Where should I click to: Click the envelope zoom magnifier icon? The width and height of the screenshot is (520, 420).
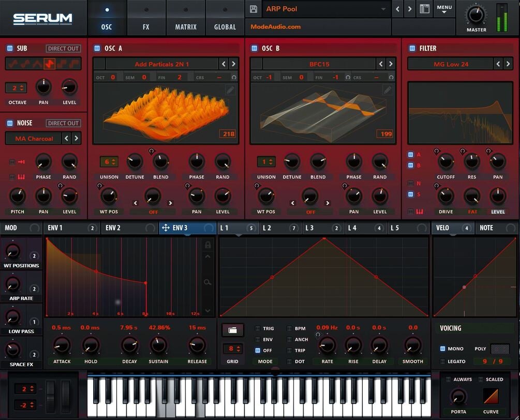(207, 282)
